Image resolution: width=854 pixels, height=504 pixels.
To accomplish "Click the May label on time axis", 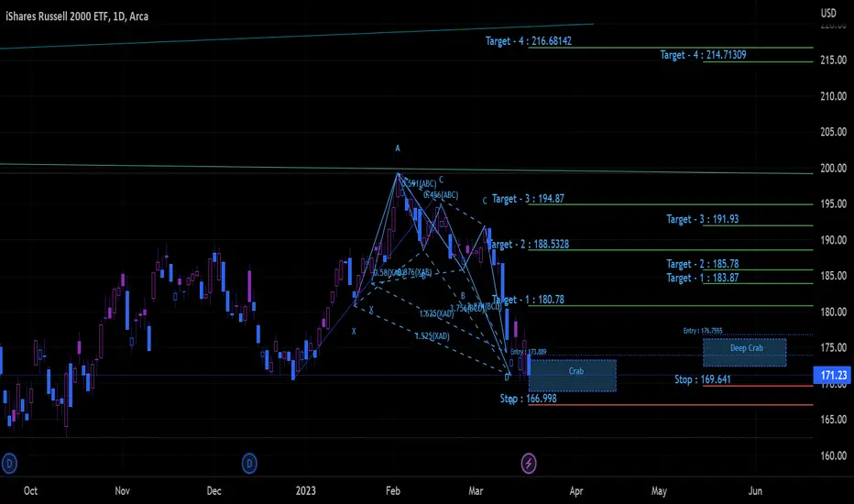I will (659, 491).
